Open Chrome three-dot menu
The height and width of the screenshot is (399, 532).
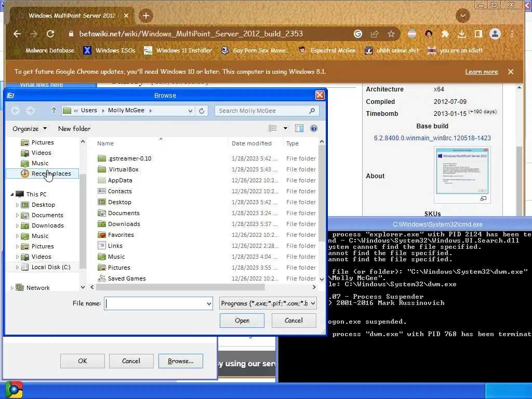512,34
